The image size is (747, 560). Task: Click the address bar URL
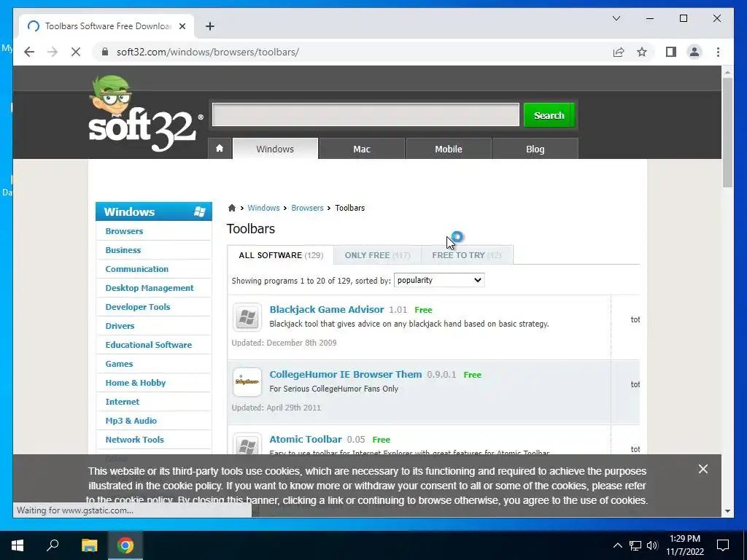pos(208,52)
